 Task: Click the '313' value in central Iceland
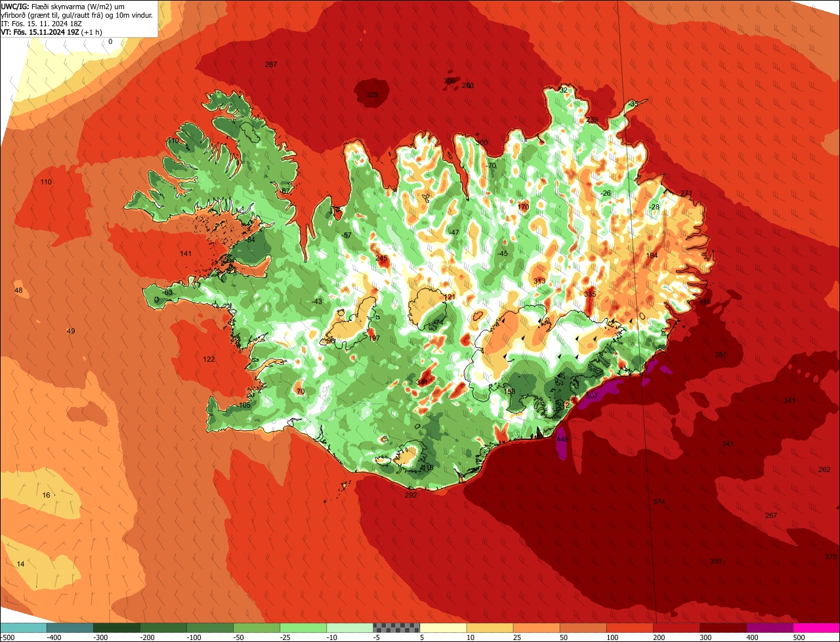click(539, 281)
